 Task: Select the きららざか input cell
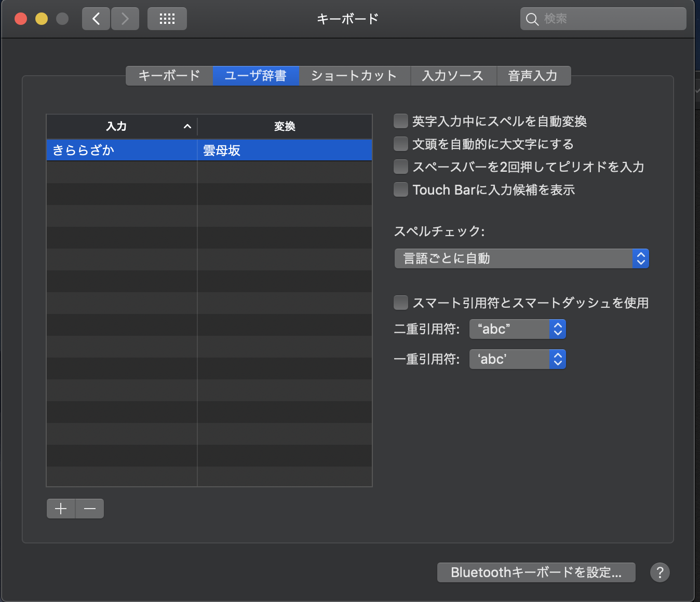click(x=122, y=150)
